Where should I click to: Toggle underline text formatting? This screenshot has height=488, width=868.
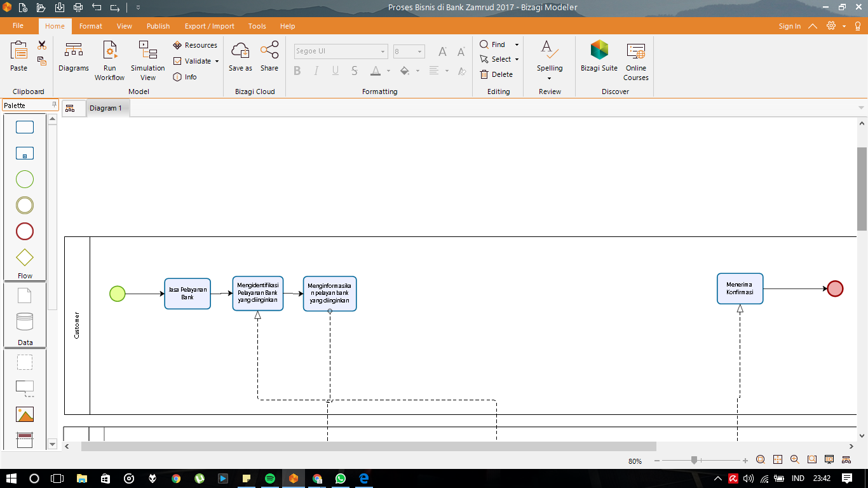click(x=335, y=71)
